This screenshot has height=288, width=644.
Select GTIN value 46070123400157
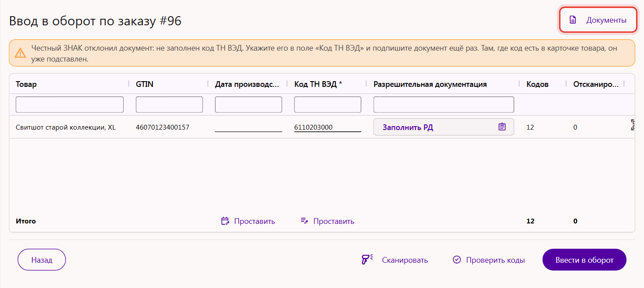click(x=163, y=127)
